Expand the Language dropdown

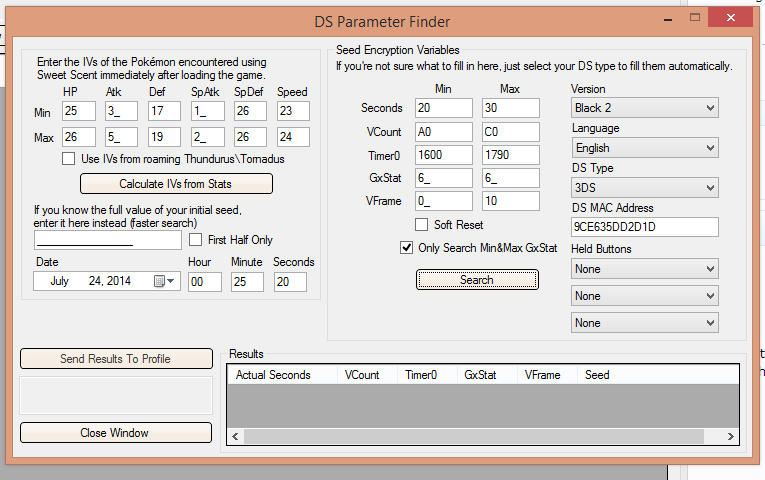(644, 148)
